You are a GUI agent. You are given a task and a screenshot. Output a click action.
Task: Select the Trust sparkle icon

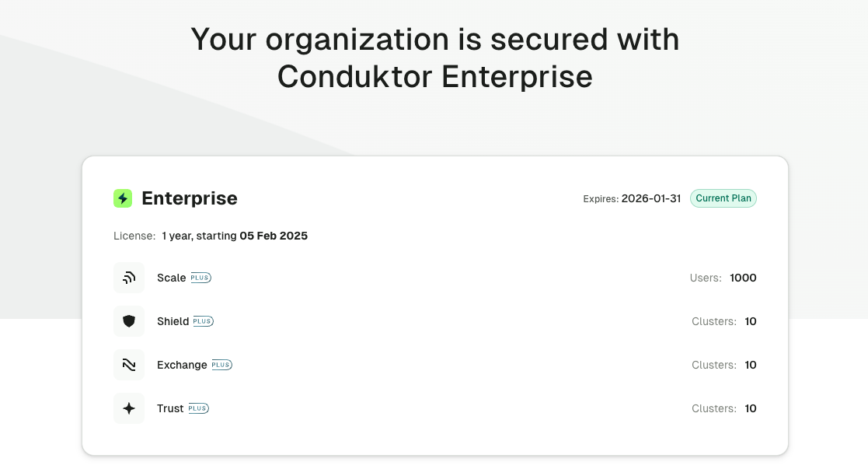tap(129, 408)
